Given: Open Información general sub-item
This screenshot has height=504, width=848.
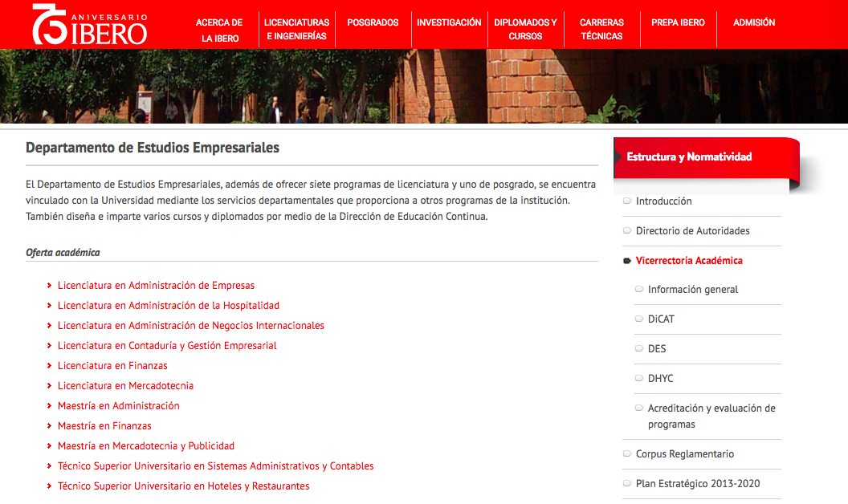Looking at the screenshot, I should click(x=693, y=289).
